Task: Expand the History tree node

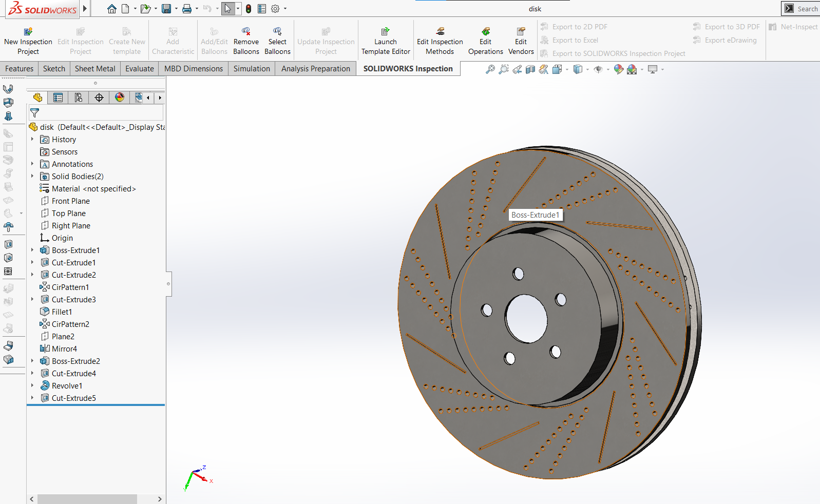Action: coord(32,139)
